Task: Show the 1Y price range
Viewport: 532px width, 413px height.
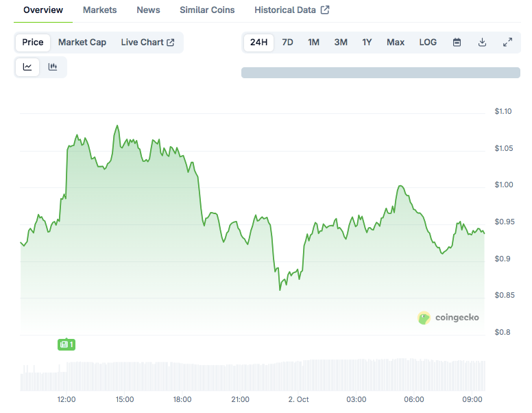Action: 367,42
